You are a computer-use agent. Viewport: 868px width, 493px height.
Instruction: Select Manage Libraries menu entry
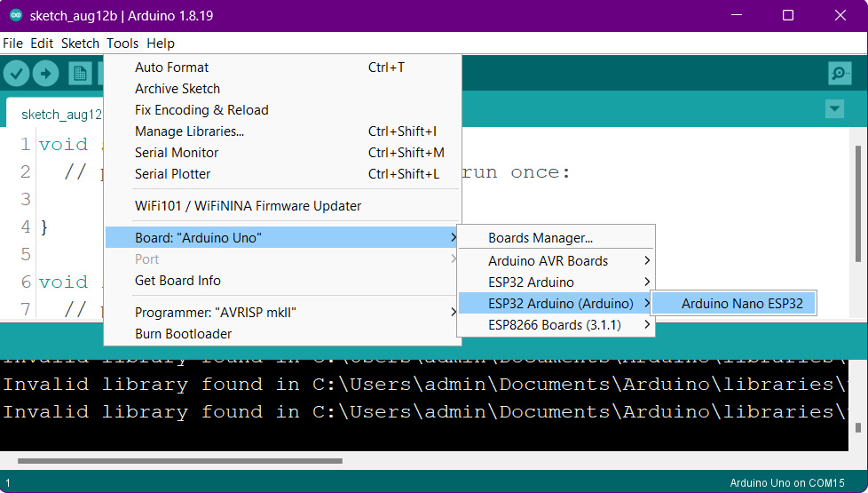coord(189,131)
